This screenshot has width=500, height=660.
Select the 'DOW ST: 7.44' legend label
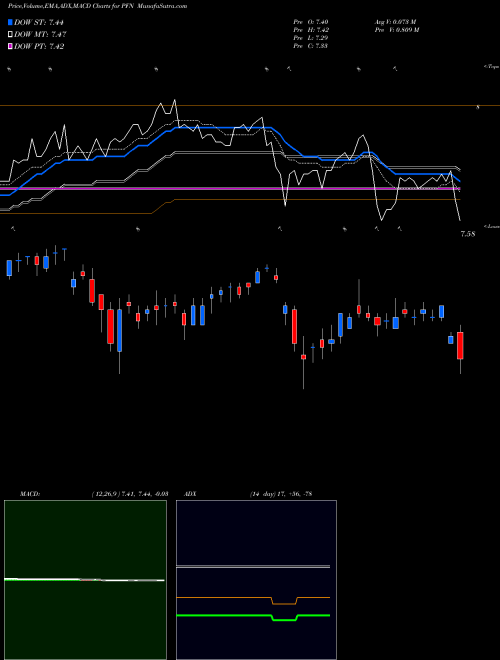click(39, 22)
